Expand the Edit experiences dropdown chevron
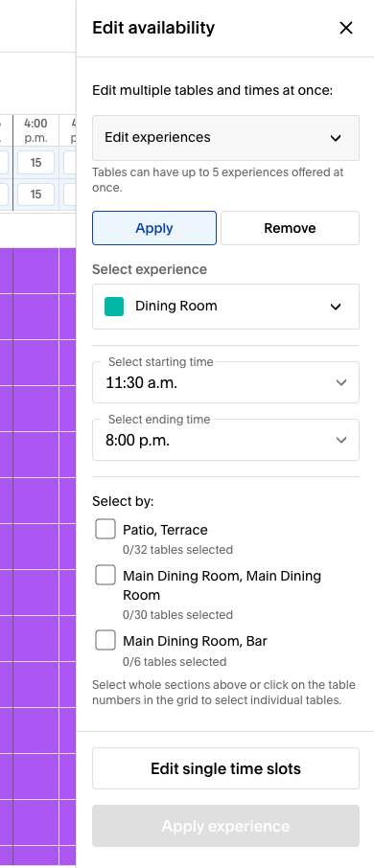 (x=336, y=138)
